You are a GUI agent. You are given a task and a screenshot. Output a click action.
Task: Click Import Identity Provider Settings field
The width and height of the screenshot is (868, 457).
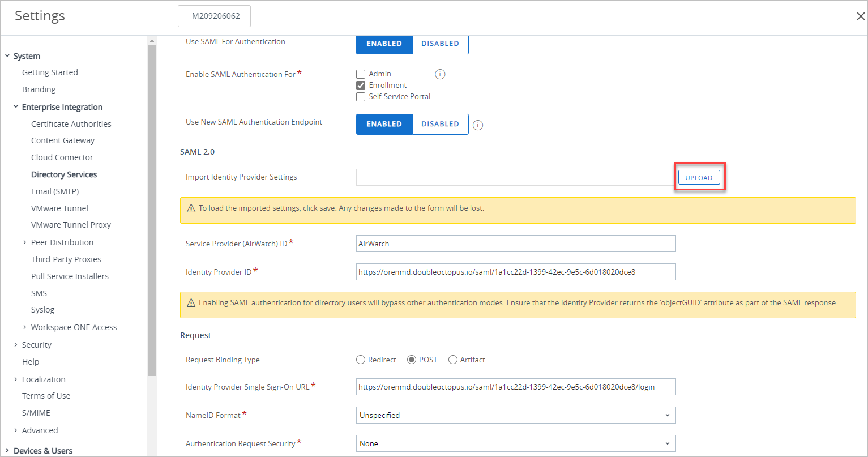point(516,177)
